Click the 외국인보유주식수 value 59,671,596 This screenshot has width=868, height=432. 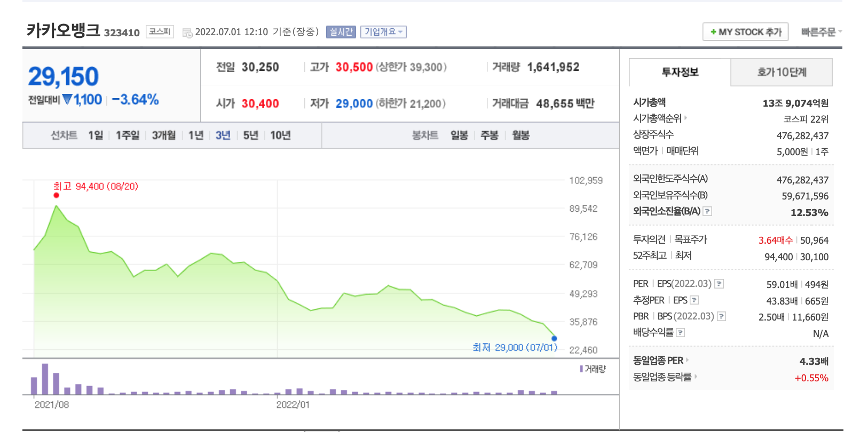click(x=805, y=196)
